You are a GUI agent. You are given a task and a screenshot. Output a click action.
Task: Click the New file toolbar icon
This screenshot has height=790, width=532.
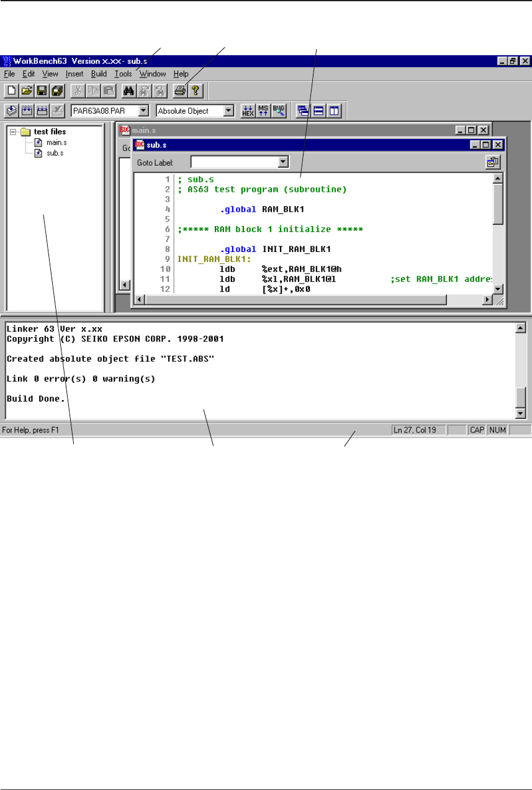pos(11,91)
